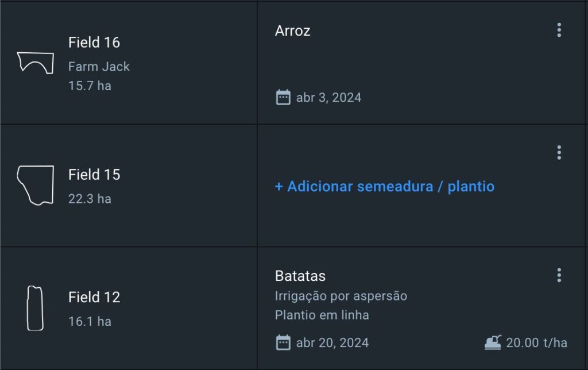Open three-dot options menu for Field 15 row
588x370 pixels.
(559, 153)
